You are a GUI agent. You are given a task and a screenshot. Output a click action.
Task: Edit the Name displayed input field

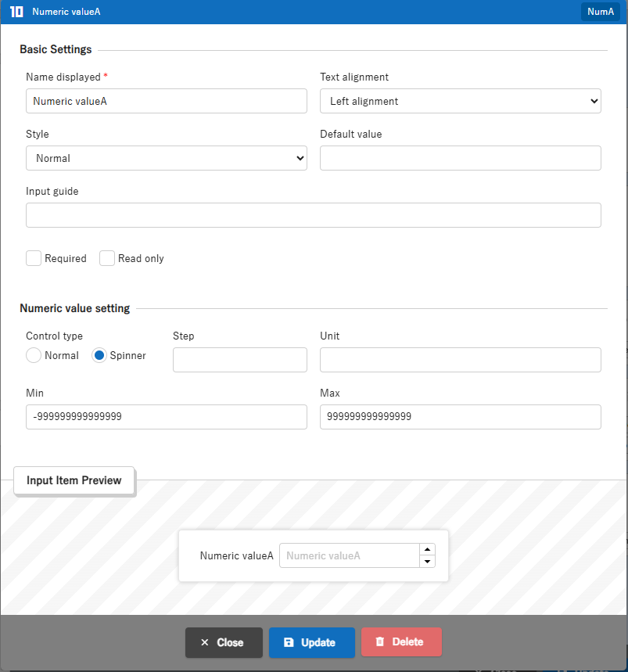coord(167,101)
